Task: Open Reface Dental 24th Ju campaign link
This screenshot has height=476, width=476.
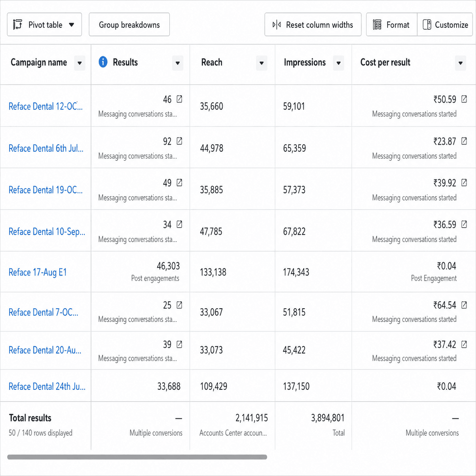Action: pyautogui.click(x=47, y=386)
